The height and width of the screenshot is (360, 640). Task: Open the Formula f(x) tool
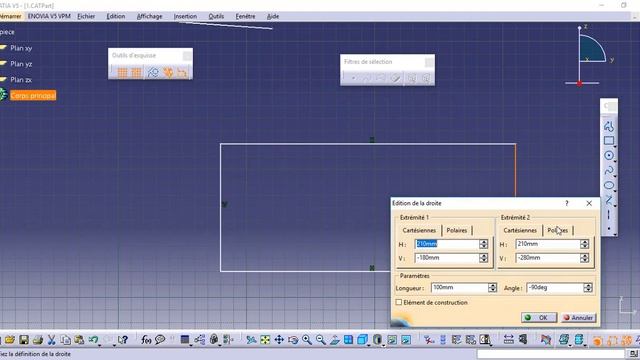[x=146, y=340]
